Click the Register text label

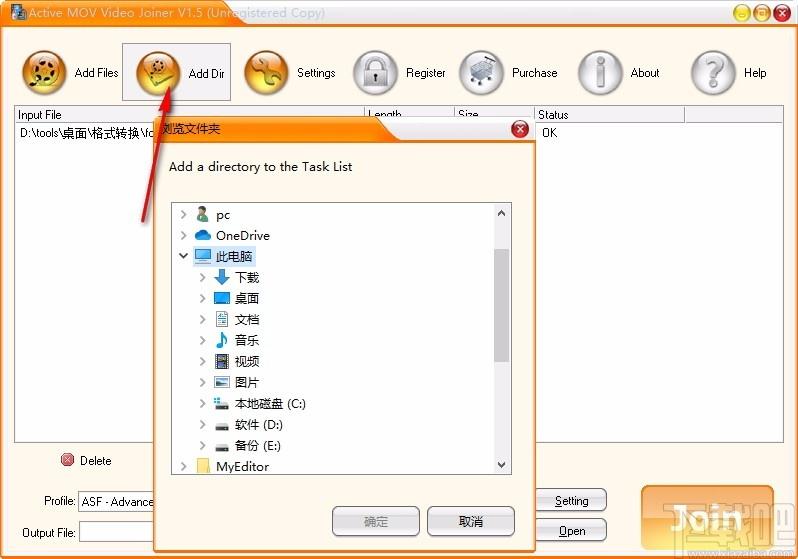pos(425,73)
